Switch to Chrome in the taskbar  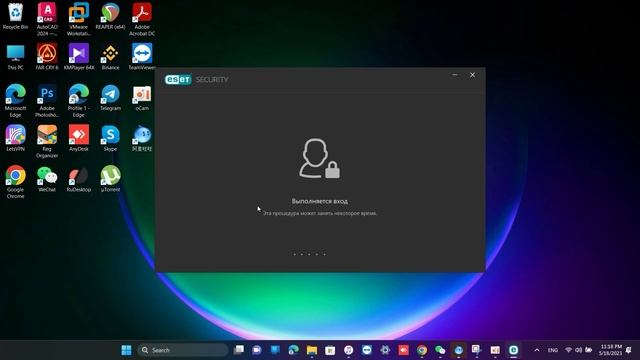pos(422,350)
